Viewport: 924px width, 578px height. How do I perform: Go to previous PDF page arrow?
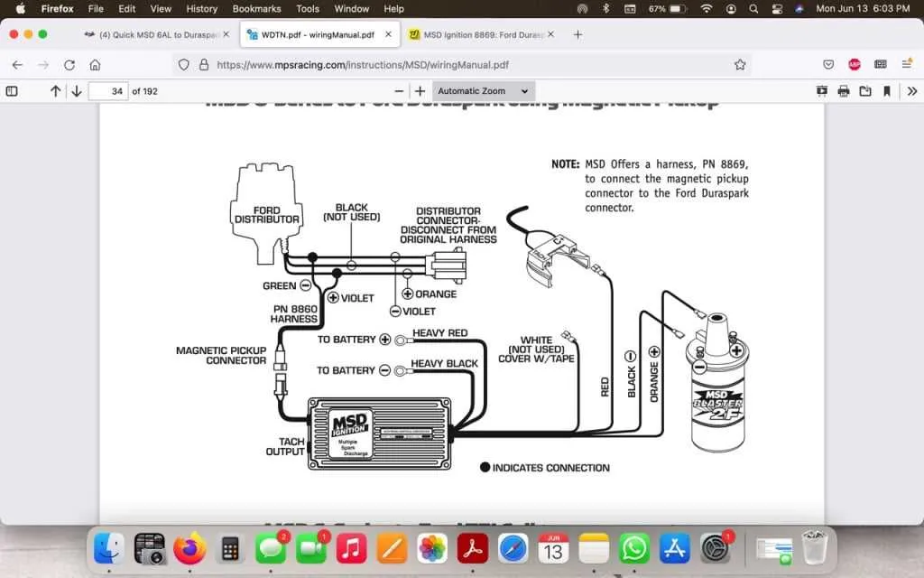tap(55, 91)
